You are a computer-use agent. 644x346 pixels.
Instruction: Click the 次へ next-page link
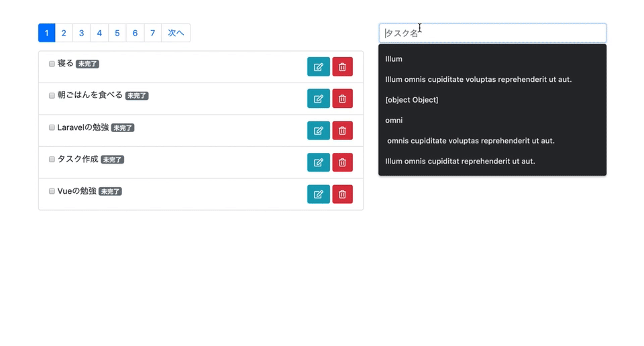pyautogui.click(x=176, y=33)
